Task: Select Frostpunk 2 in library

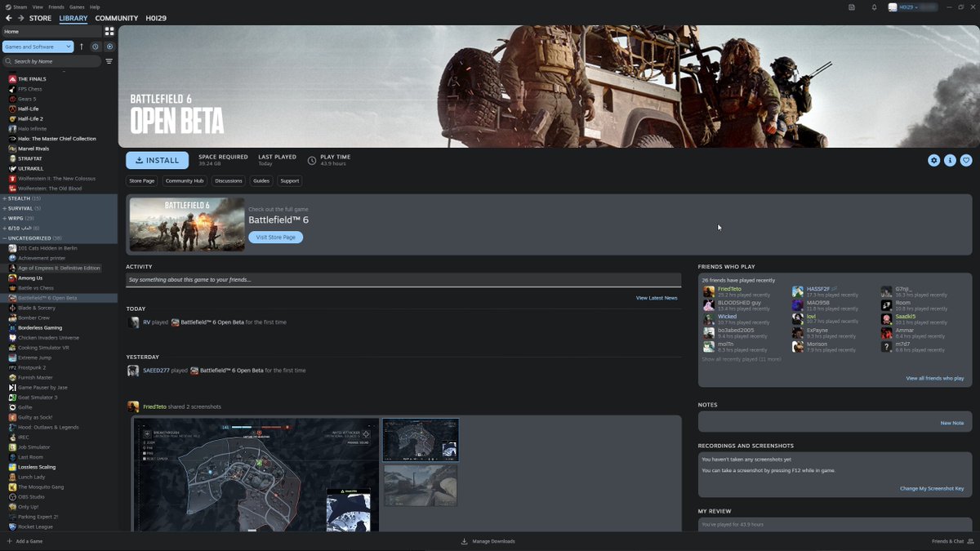Action: click(x=31, y=367)
